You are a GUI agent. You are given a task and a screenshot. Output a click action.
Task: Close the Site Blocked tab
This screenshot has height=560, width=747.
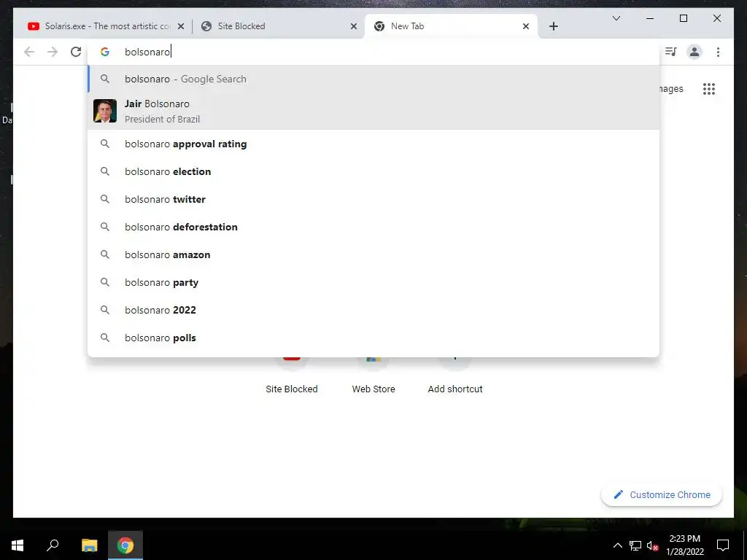click(354, 27)
